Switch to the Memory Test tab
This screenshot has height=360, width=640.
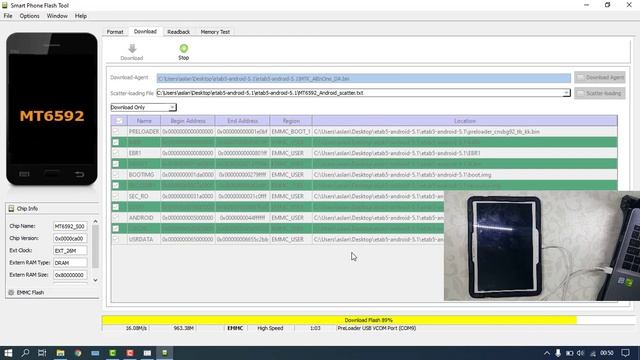(215, 32)
